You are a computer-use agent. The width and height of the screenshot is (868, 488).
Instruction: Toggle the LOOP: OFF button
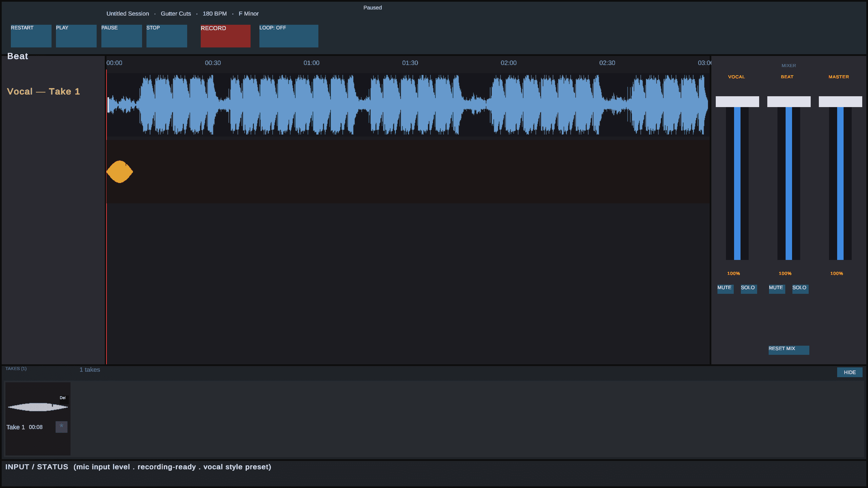[289, 36]
